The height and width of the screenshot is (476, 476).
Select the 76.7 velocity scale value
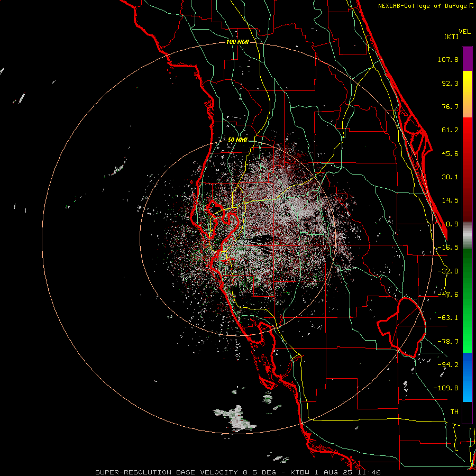click(450, 106)
